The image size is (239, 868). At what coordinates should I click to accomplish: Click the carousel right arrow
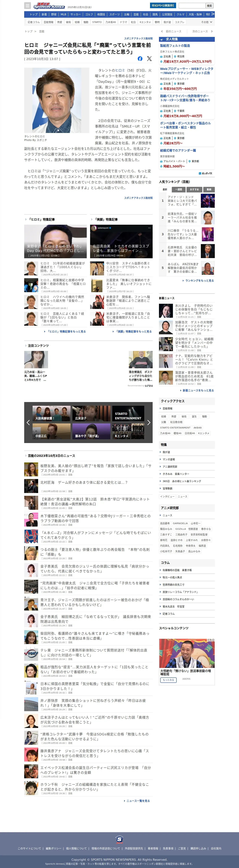149,422
